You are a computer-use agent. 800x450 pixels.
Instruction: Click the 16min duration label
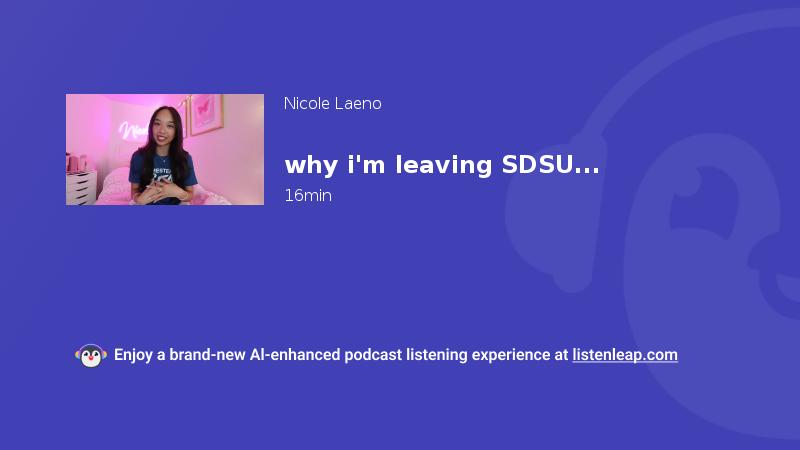[x=308, y=195]
